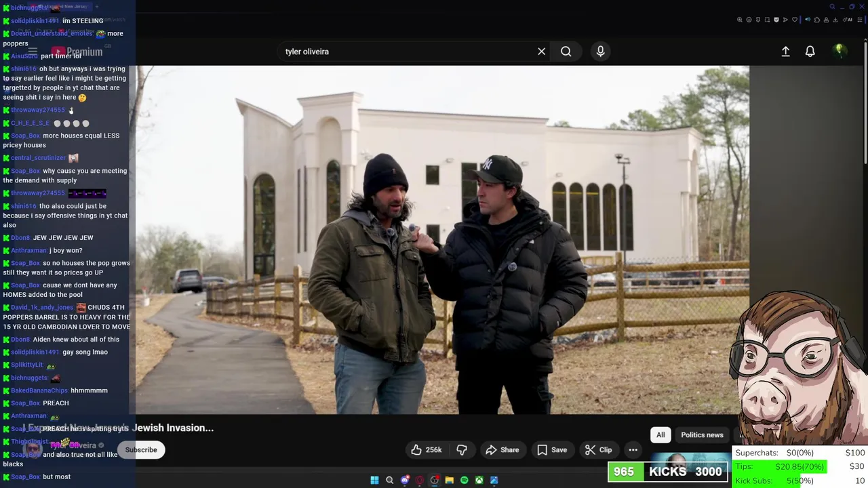Screen dimensions: 868x488
Task: Select the 'All' filter chip
Action: pos(660,434)
